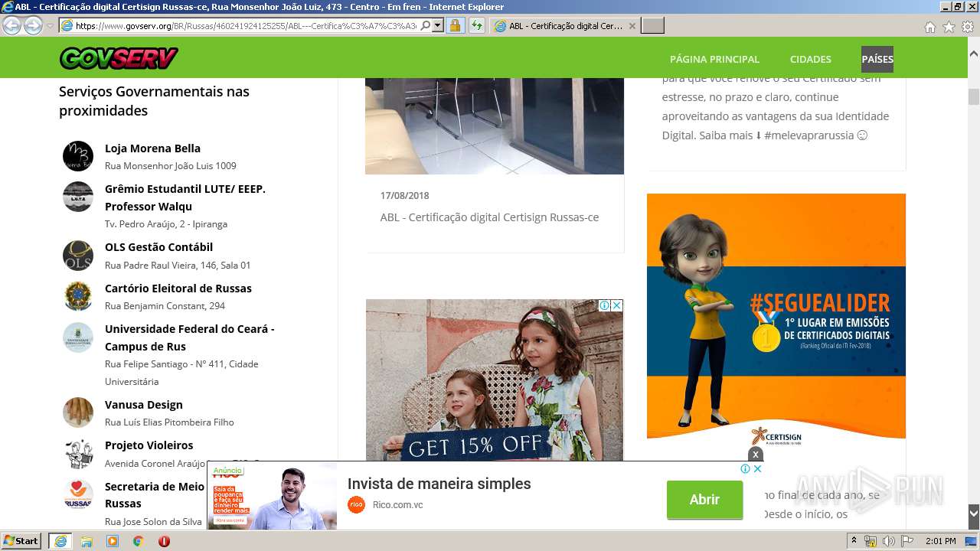Viewport: 980px width, 551px height.
Task: Click the GovServ logo
Action: pos(119,58)
